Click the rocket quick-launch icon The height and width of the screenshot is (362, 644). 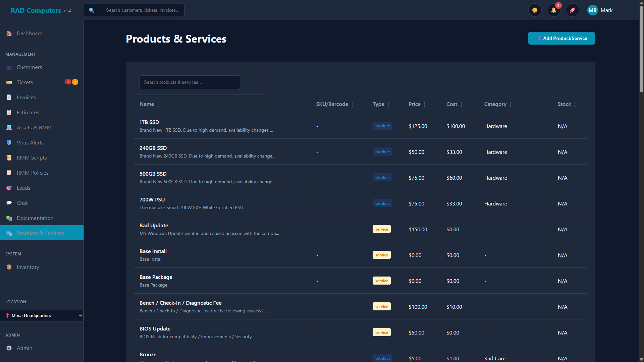(x=573, y=10)
